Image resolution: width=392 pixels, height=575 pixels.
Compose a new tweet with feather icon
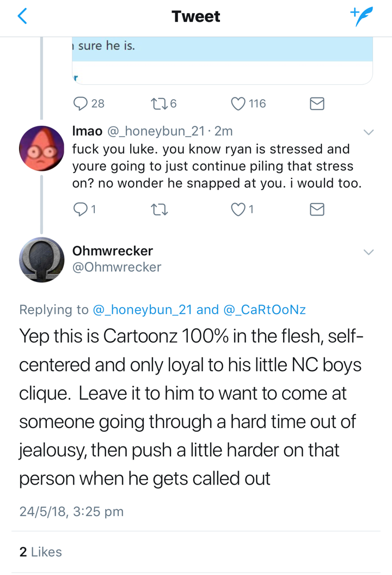pyautogui.click(x=361, y=16)
